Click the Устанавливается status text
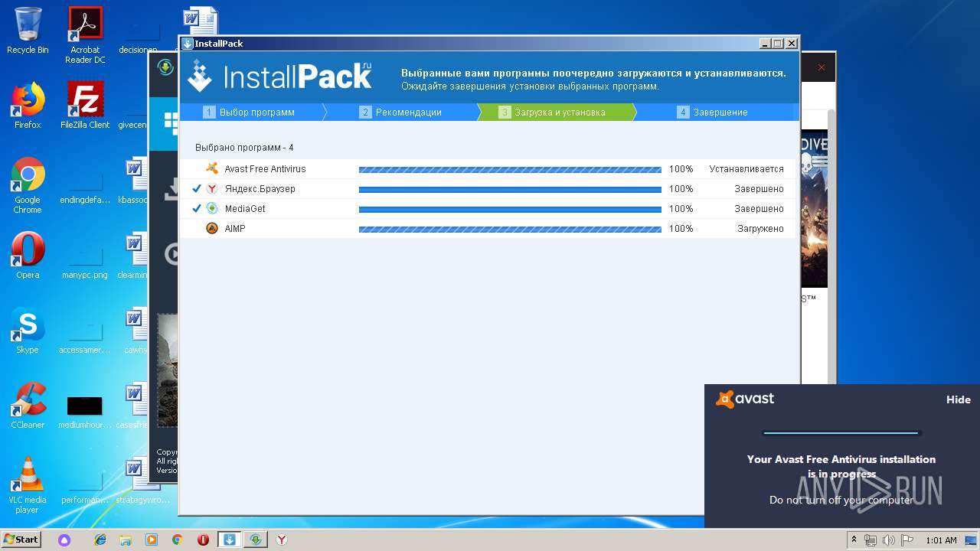This screenshot has height=551, width=980. click(746, 169)
